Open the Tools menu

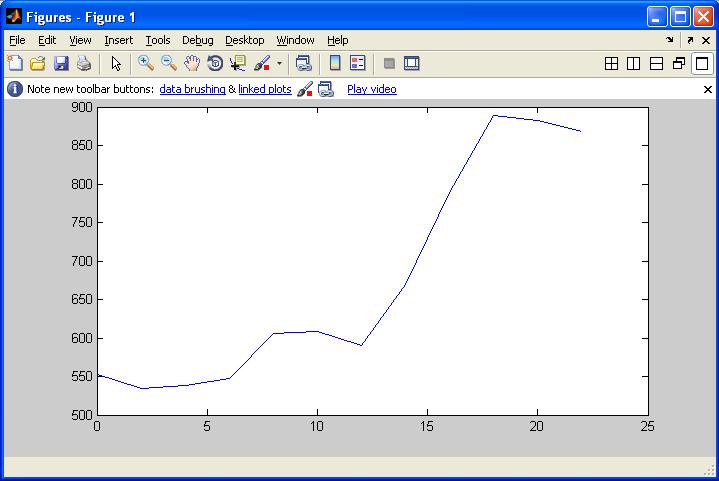[158, 40]
